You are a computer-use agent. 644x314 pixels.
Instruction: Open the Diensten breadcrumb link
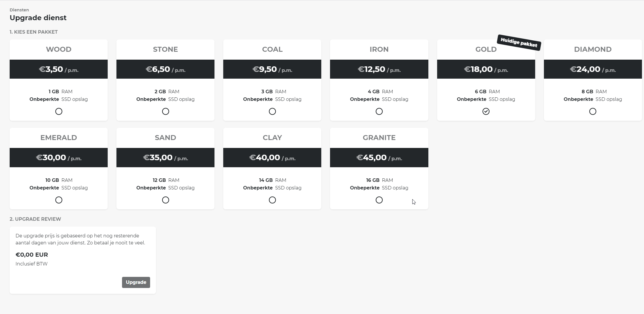19,10
